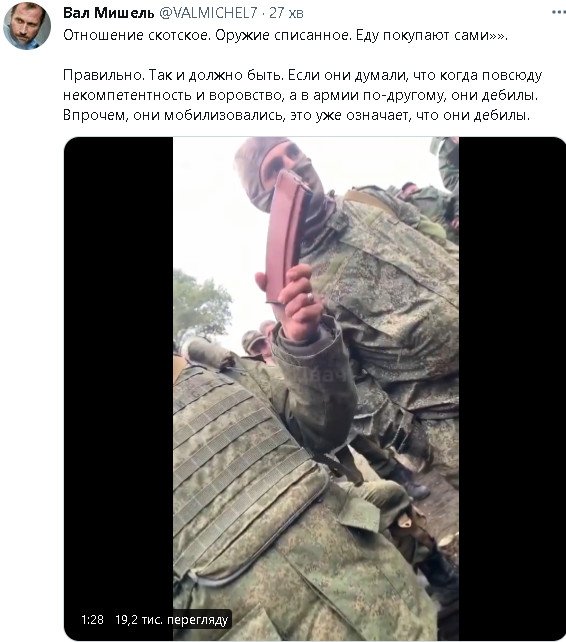The height and width of the screenshot is (642, 566).
Task: Open the @VALMICHEL7 handle link
Action: [208, 13]
